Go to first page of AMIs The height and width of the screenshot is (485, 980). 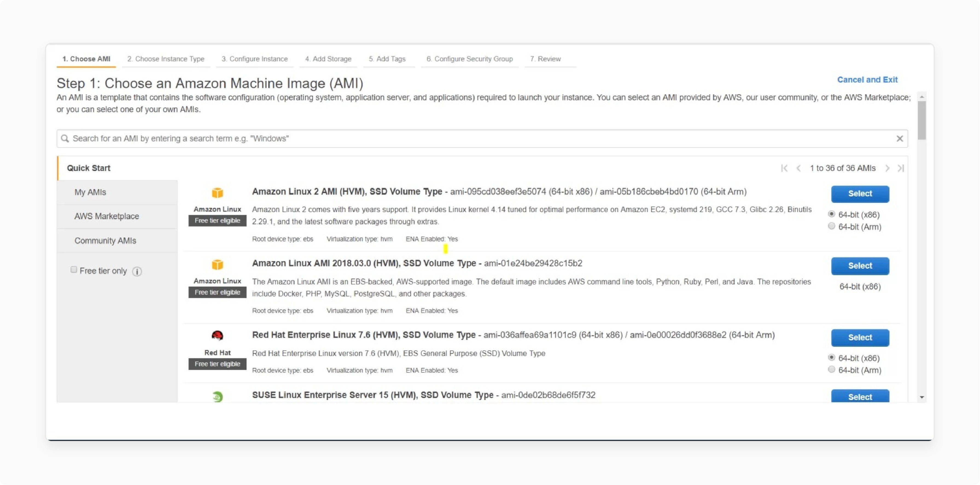[784, 168]
